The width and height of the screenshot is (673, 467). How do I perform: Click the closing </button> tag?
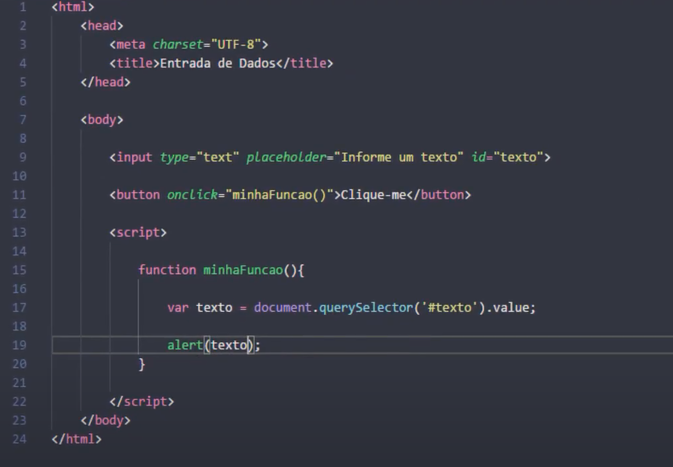click(x=439, y=195)
